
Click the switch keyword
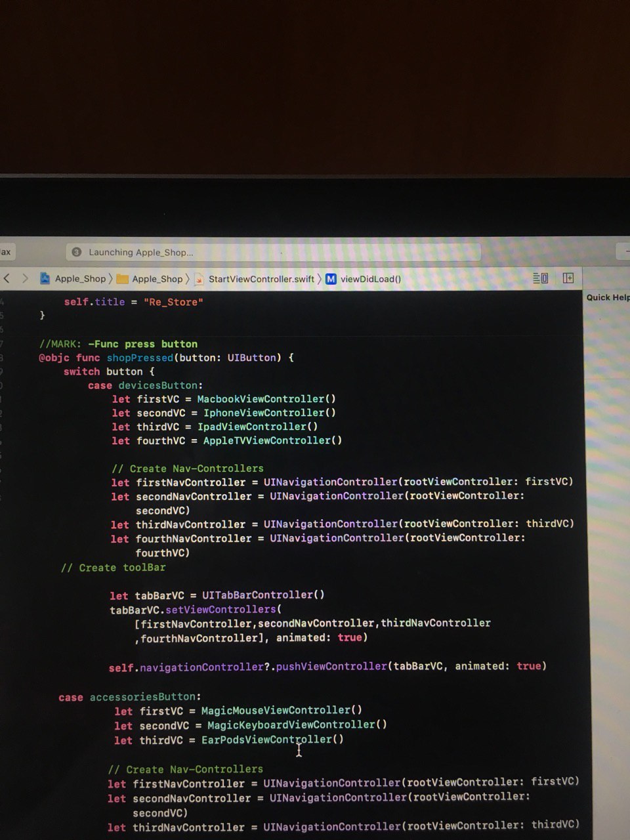pos(82,371)
